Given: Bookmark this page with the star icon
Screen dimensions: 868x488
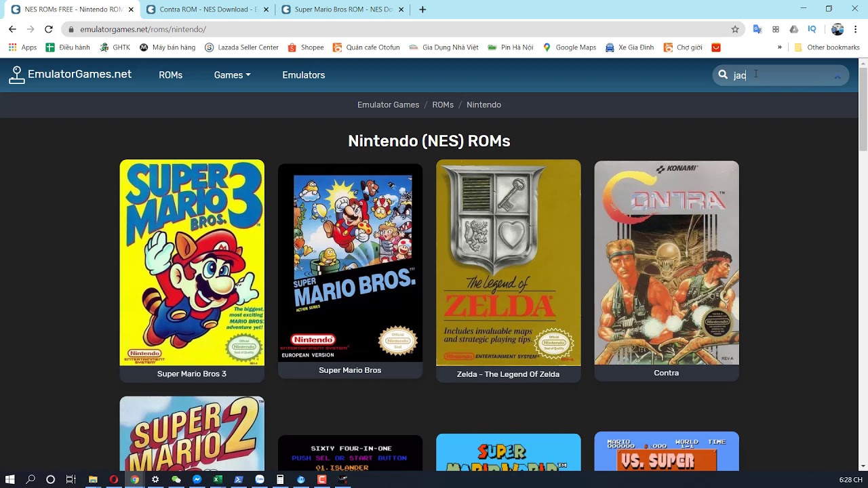Looking at the screenshot, I should (x=735, y=29).
